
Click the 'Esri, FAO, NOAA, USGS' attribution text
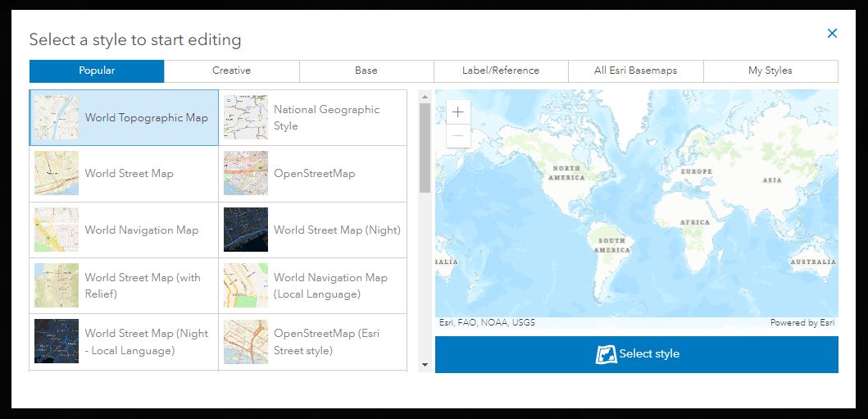(487, 323)
